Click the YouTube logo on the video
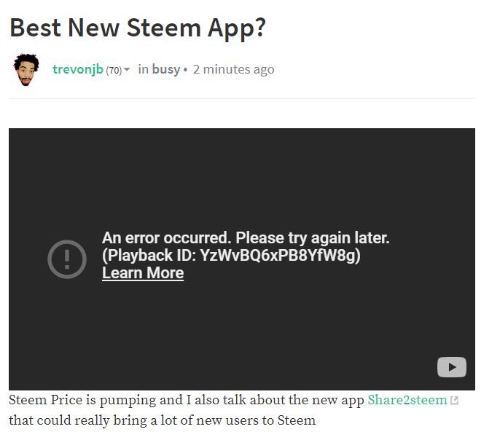The height and width of the screenshot is (448, 500). [452, 367]
